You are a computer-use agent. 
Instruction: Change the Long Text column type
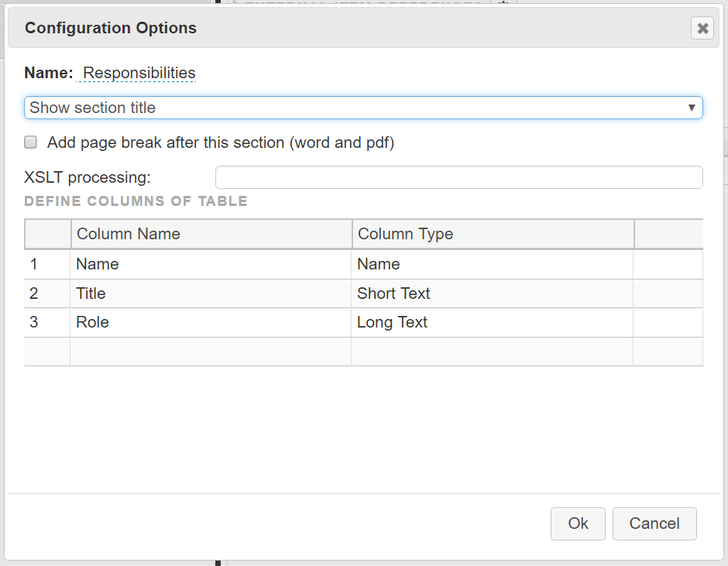pyautogui.click(x=492, y=322)
